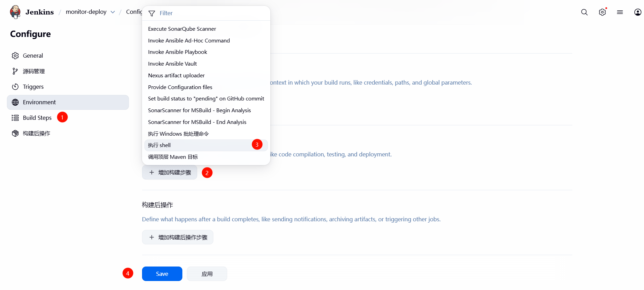Click the blue Save button
The height and width of the screenshot is (290, 644).
pyautogui.click(x=162, y=274)
